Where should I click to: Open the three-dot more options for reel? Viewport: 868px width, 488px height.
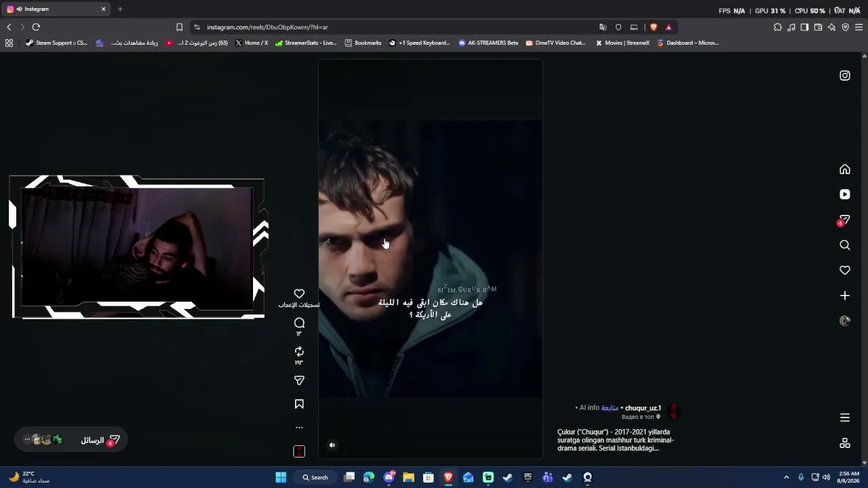(x=299, y=428)
